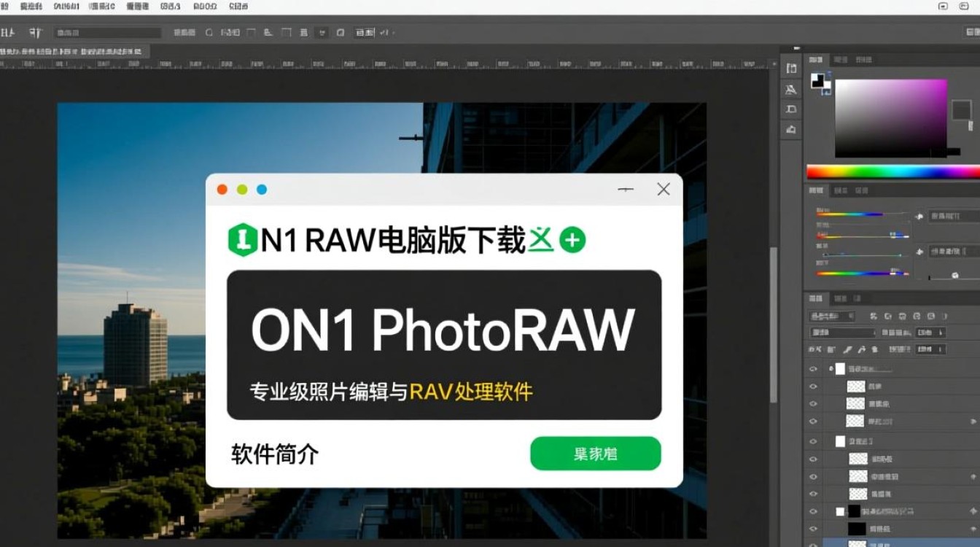
Task: Click the topmost panel icon in the right sidebar strip
Action: 792,67
